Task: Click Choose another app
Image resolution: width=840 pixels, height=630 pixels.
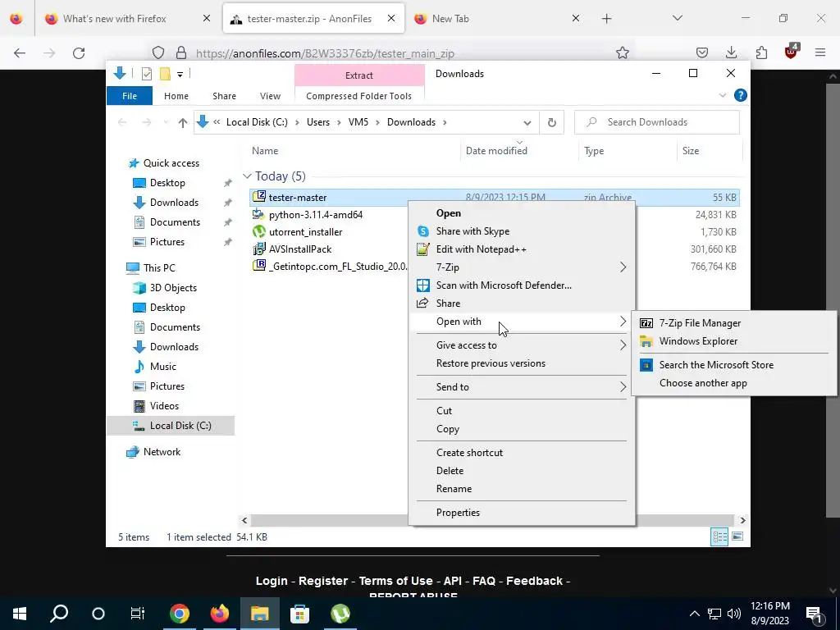Action: coord(734,383)
